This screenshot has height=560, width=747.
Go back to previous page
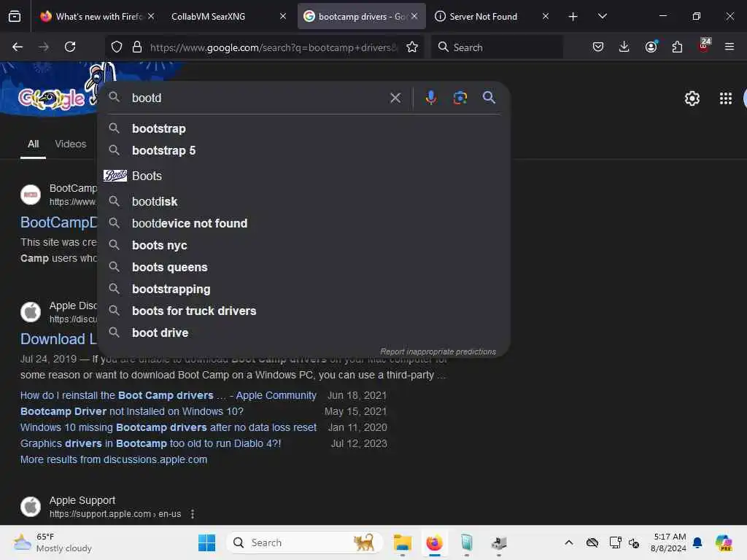point(18,47)
